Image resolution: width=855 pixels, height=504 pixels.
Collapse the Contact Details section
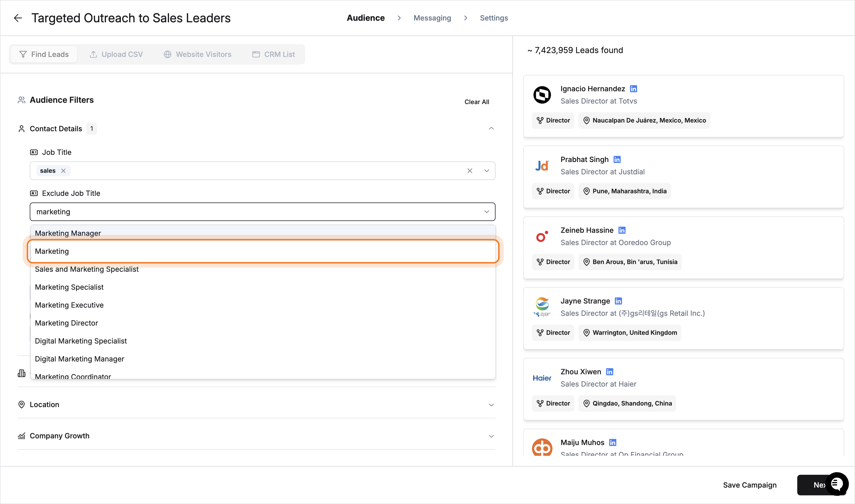[x=491, y=128]
